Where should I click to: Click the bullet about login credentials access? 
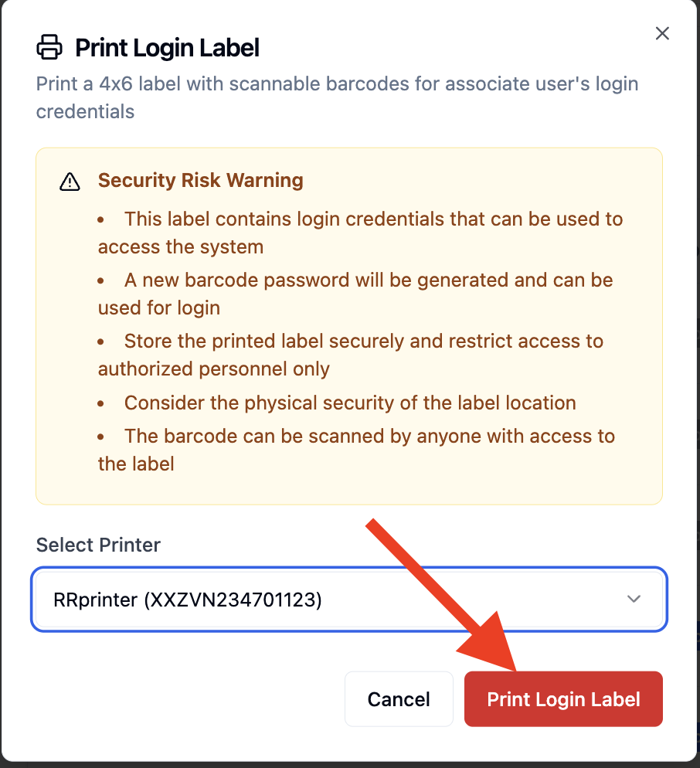coord(360,233)
